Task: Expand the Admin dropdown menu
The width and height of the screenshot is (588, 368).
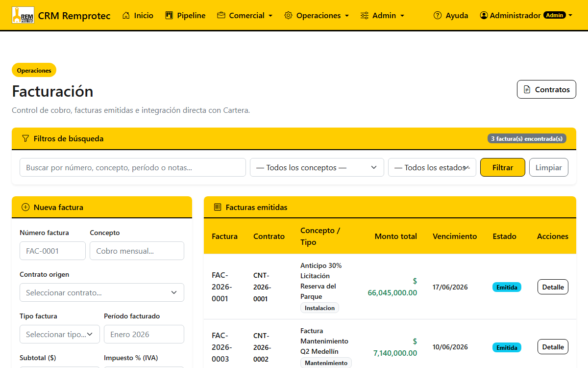Action: [x=382, y=16]
